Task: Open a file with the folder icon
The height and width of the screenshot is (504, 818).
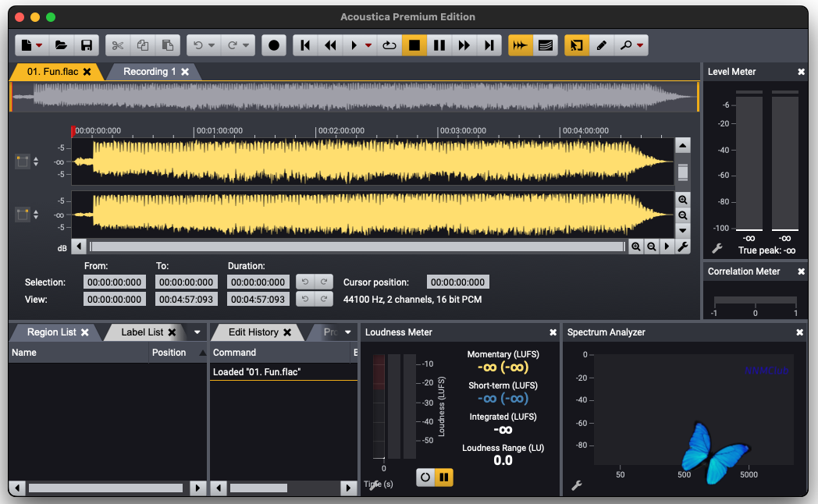Action: tap(61, 45)
